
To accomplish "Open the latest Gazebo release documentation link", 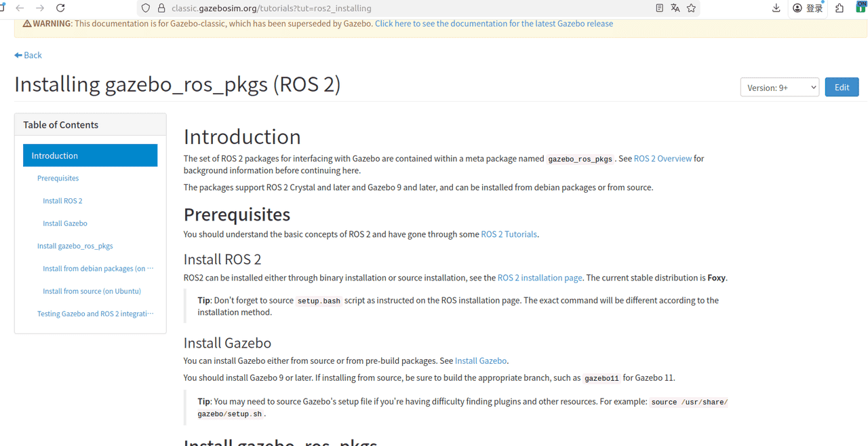I will pyautogui.click(x=493, y=23).
